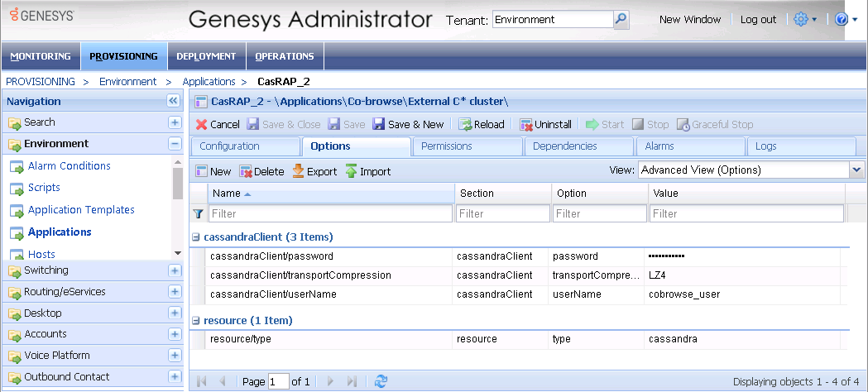Switch to the Monitoring tab
This screenshot has height=392, width=868.
[41, 56]
